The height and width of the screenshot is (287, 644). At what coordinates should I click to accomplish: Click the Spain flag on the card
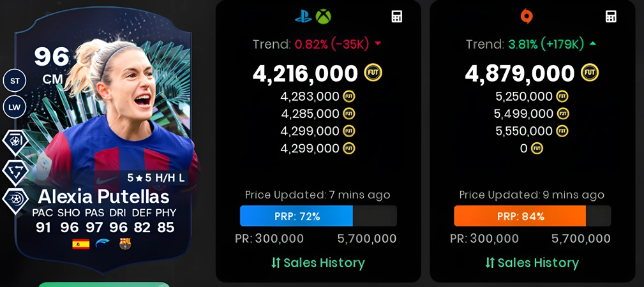81,244
